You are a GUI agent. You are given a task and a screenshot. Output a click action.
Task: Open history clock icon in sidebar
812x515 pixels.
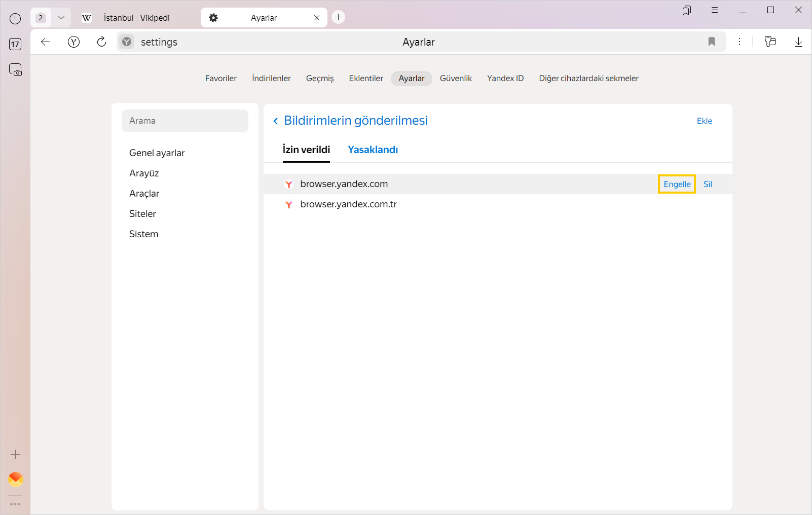point(15,19)
